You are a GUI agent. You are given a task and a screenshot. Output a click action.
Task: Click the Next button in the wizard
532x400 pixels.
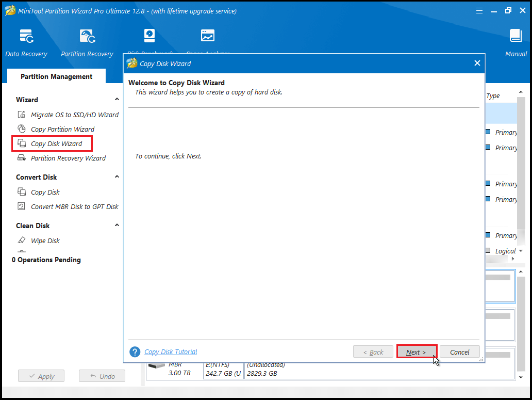[417, 351]
